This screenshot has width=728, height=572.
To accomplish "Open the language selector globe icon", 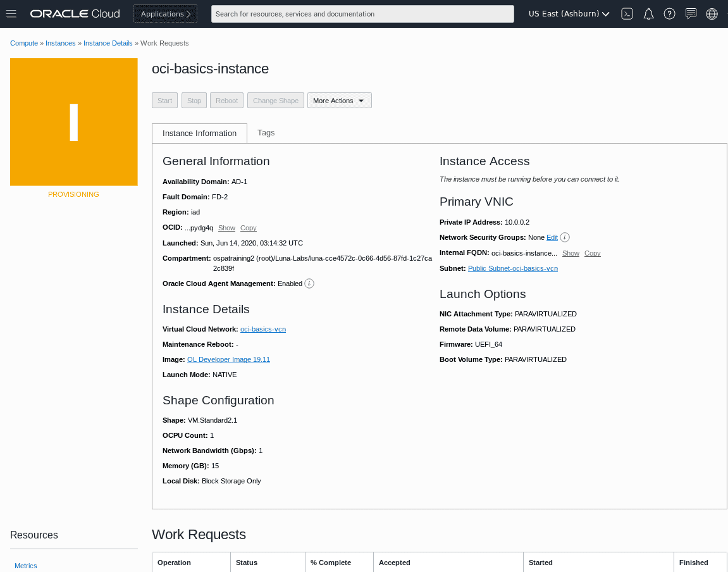I will [712, 13].
